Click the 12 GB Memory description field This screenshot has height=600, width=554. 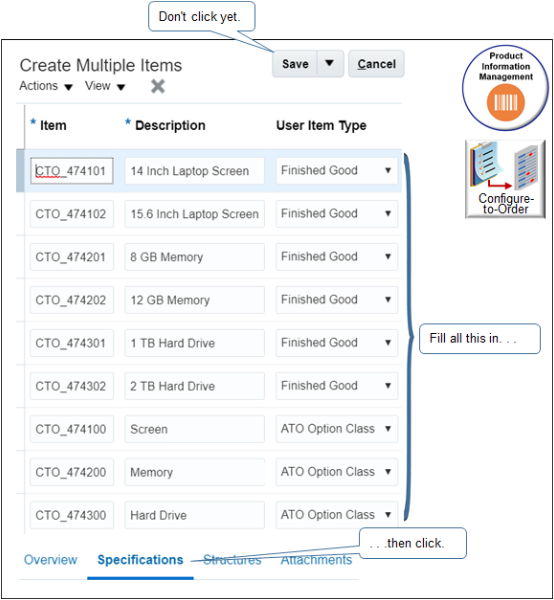(194, 300)
